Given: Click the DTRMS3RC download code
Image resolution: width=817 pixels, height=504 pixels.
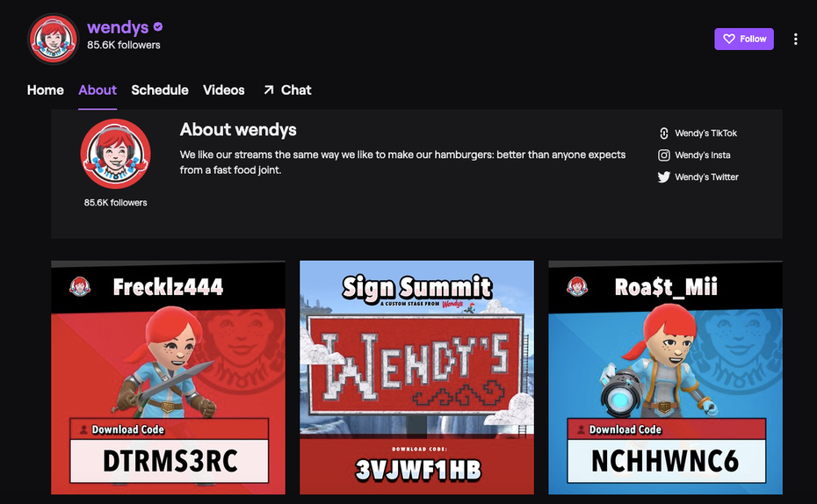Looking at the screenshot, I should 170,461.
